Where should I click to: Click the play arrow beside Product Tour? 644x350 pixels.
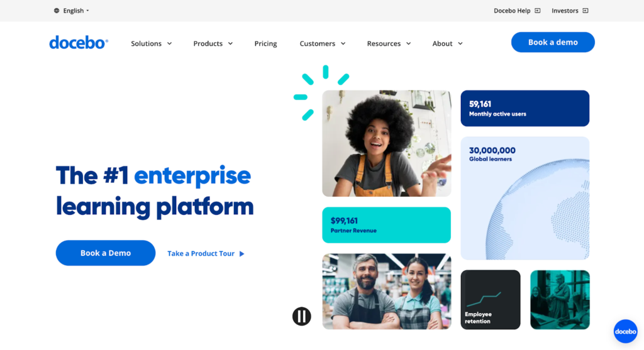[x=242, y=254]
